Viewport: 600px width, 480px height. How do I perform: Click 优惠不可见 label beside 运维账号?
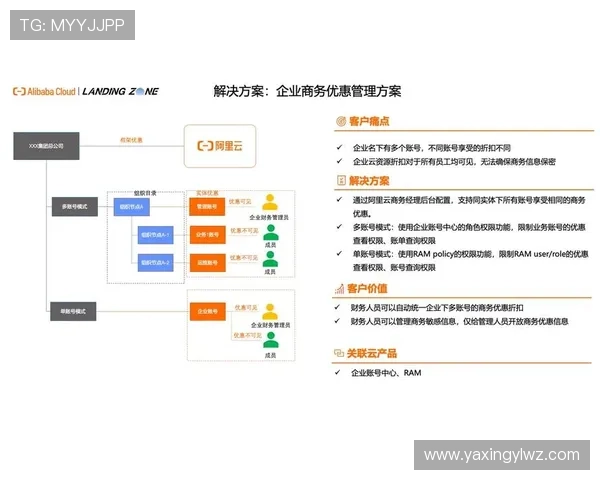[x=244, y=258]
